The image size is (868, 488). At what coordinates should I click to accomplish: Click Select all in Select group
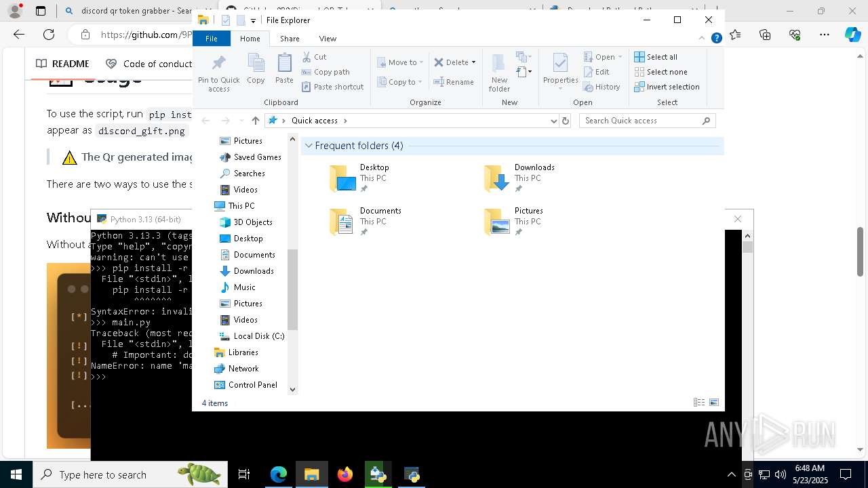coord(656,57)
